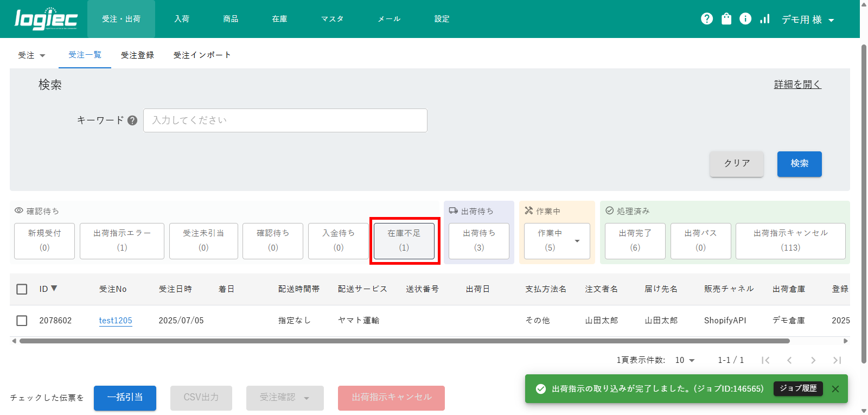This screenshot has width=868, height=415.
Task: Click the help question mark icon in header
Action: (x=707, y=19)
